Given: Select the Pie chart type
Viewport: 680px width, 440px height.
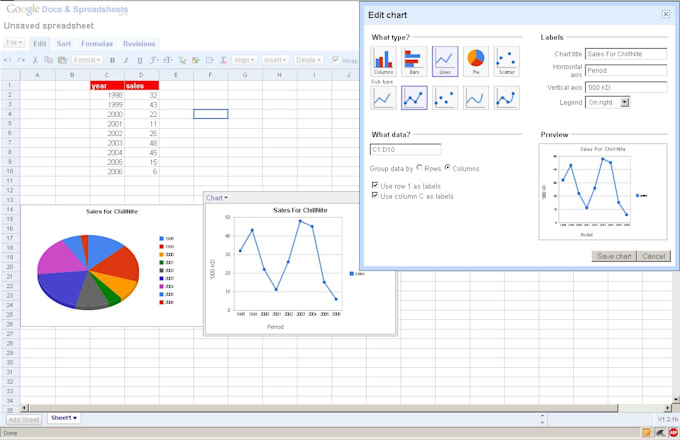Looking at the screenshot, I should (476, 61).
